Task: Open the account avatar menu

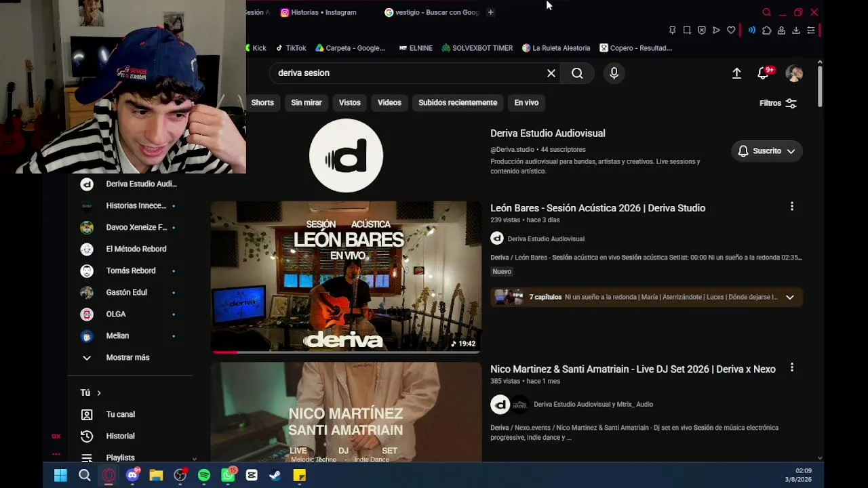Action: point(794,73)
